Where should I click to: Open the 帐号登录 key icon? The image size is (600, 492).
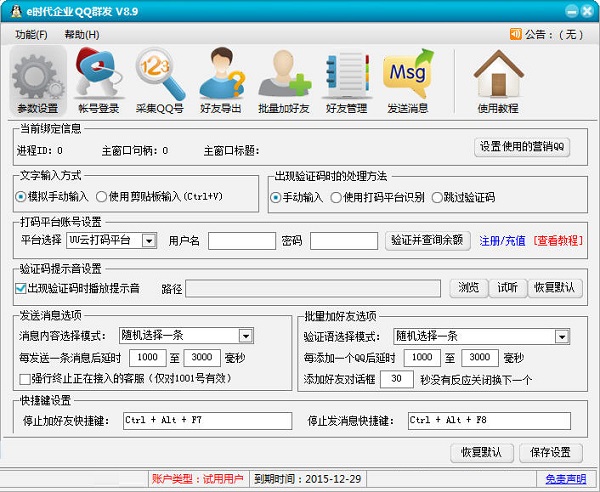98,81
